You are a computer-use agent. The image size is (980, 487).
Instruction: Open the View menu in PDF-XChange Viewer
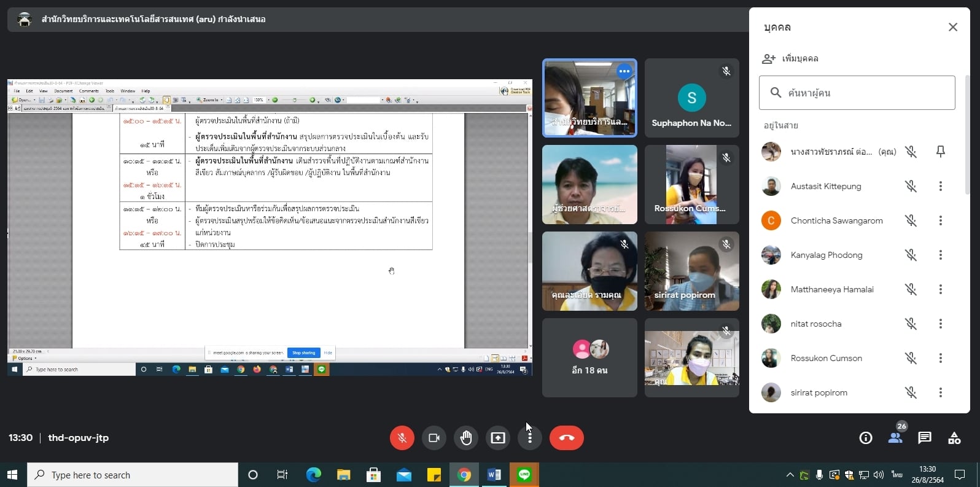pos(43,91)
